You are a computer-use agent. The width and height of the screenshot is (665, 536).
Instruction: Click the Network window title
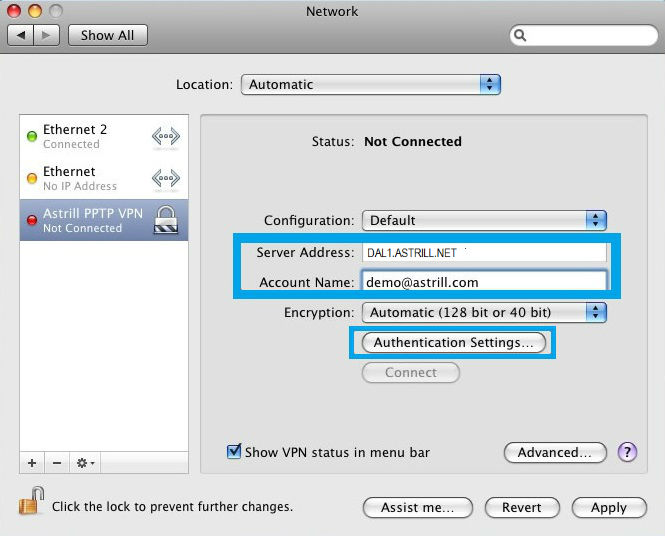pos(332,11)
